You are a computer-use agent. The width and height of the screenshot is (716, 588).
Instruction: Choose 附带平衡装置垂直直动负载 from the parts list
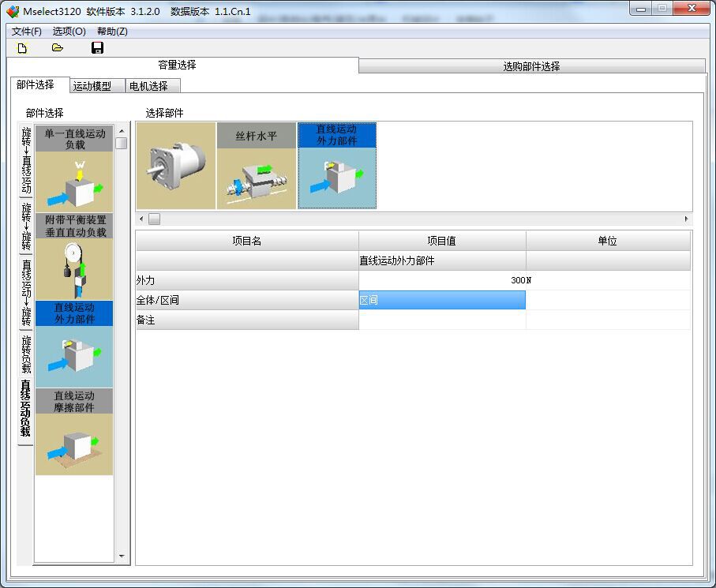(74, 257)
